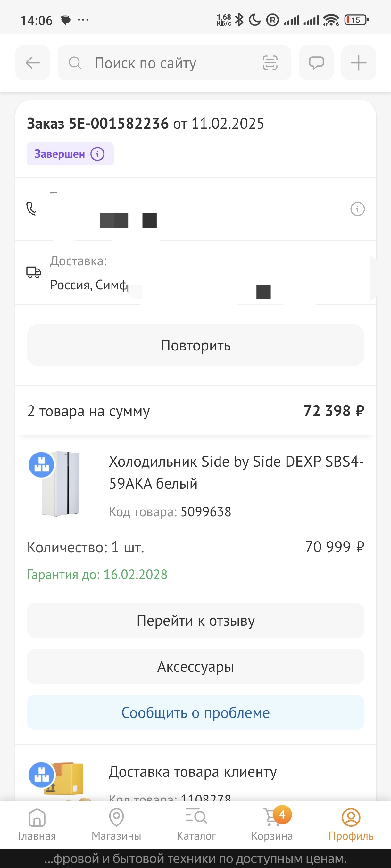Tap the barcode scanner icon in search

tap(270, 63)
